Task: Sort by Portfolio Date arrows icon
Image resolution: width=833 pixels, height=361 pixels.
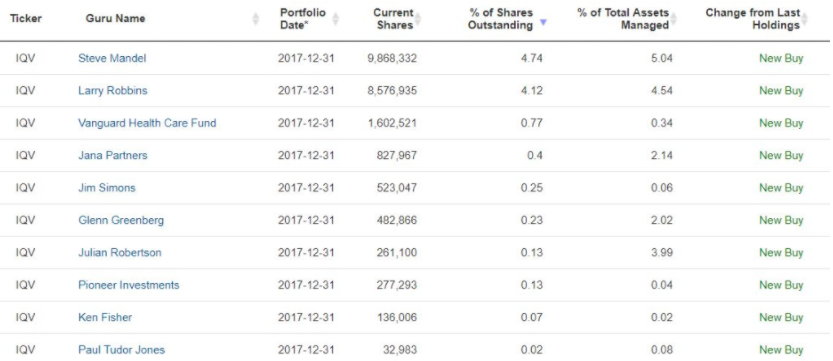Action: (x=335, y=19)
